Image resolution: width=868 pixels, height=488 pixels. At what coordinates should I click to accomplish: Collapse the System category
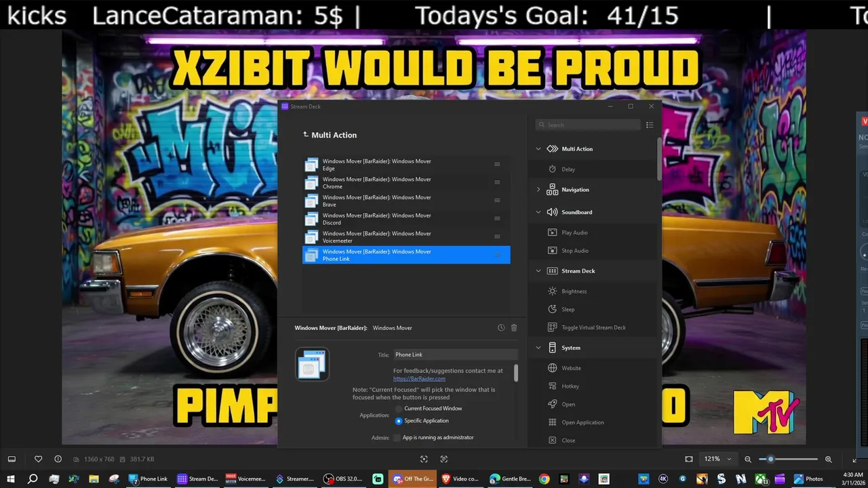coord(538,348)
